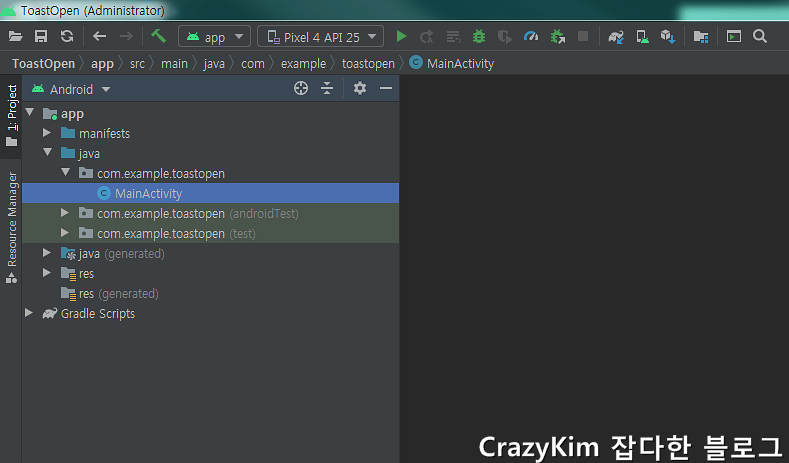Image resolution: width=789 pixels, height=463 pixels.
Task: Click app in the breadcrumb bar
Action: tap(102, 64)
